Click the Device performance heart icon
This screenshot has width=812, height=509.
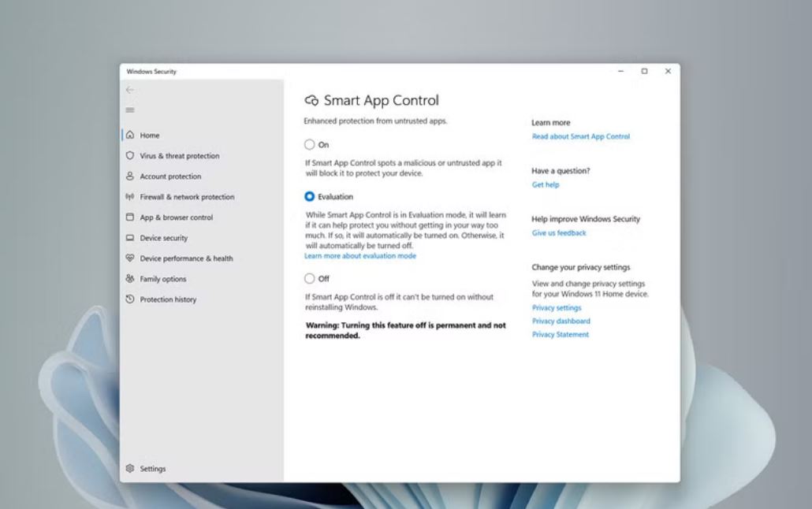(x=130, y=258)
